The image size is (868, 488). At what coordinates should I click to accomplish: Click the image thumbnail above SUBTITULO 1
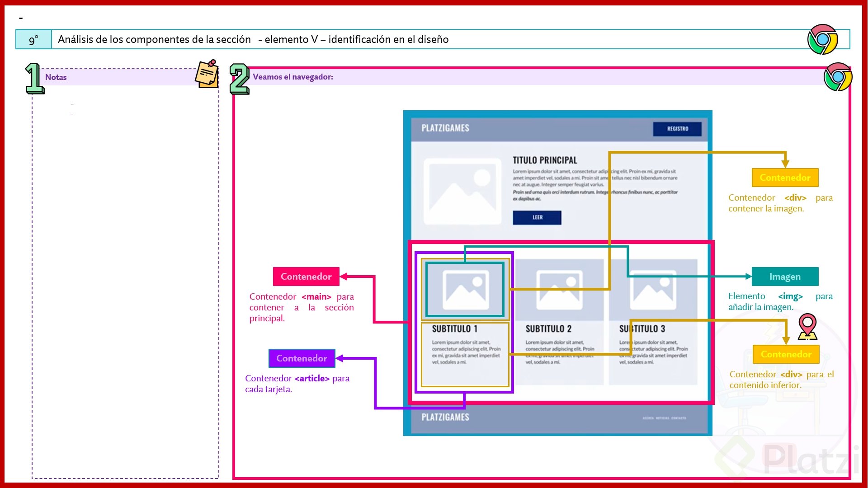click(x=465, y=290)
